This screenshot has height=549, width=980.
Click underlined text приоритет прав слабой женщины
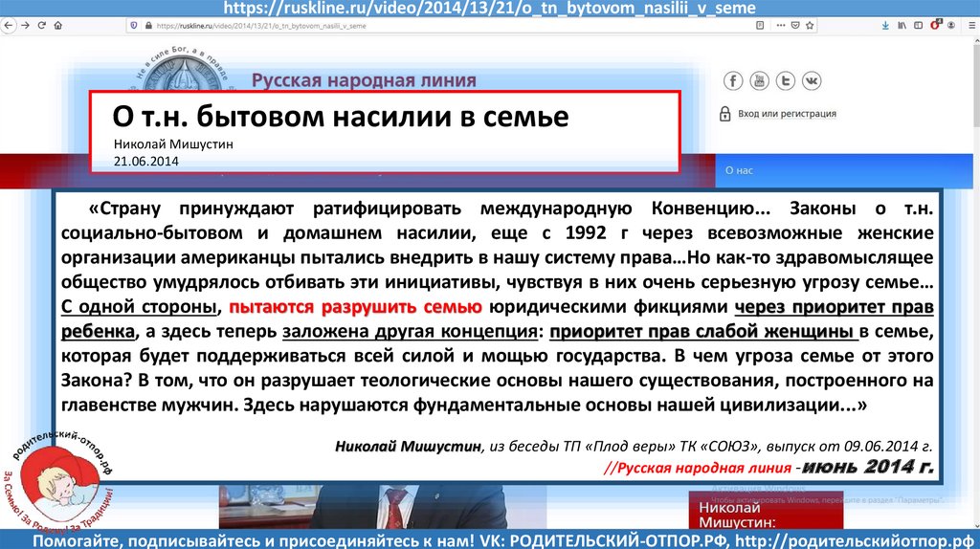click(703, 332)
